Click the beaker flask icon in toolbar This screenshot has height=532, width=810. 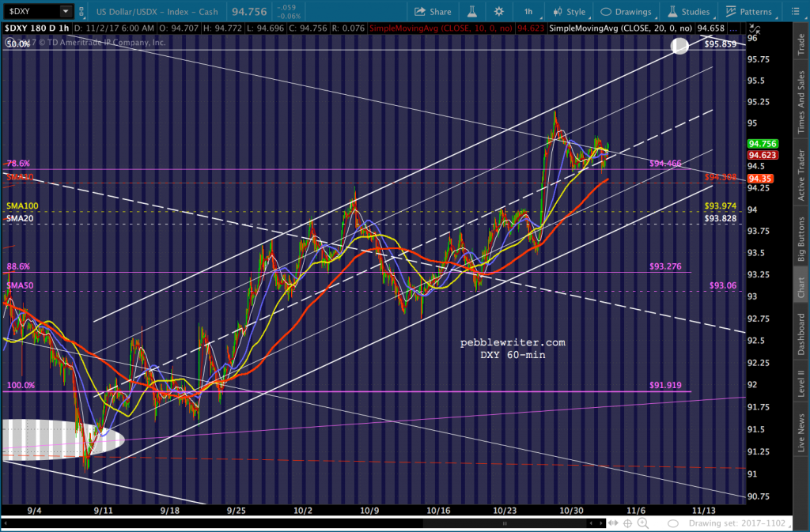pos(471,11)
